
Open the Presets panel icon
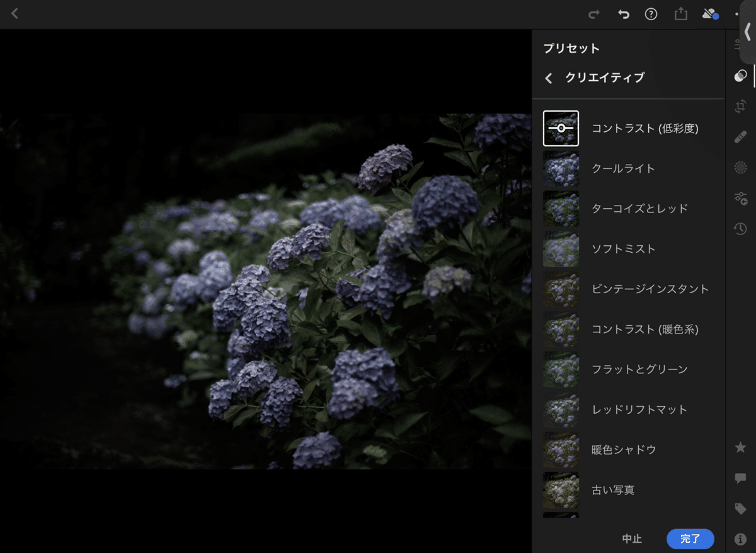(x=741, y=76)
